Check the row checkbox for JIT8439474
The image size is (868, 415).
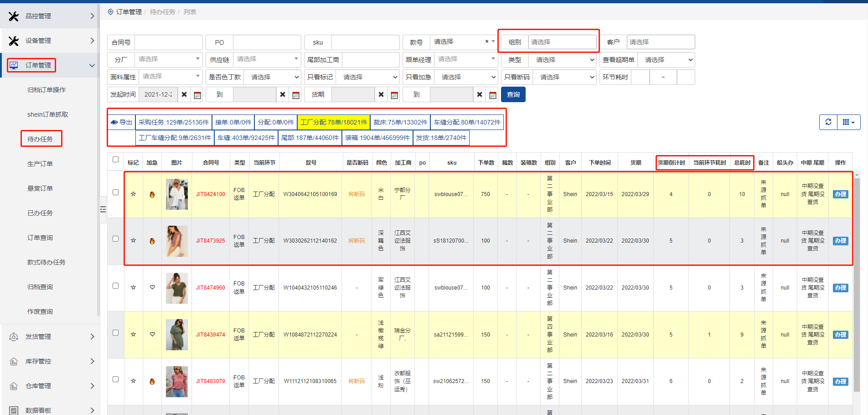point(116,333)
